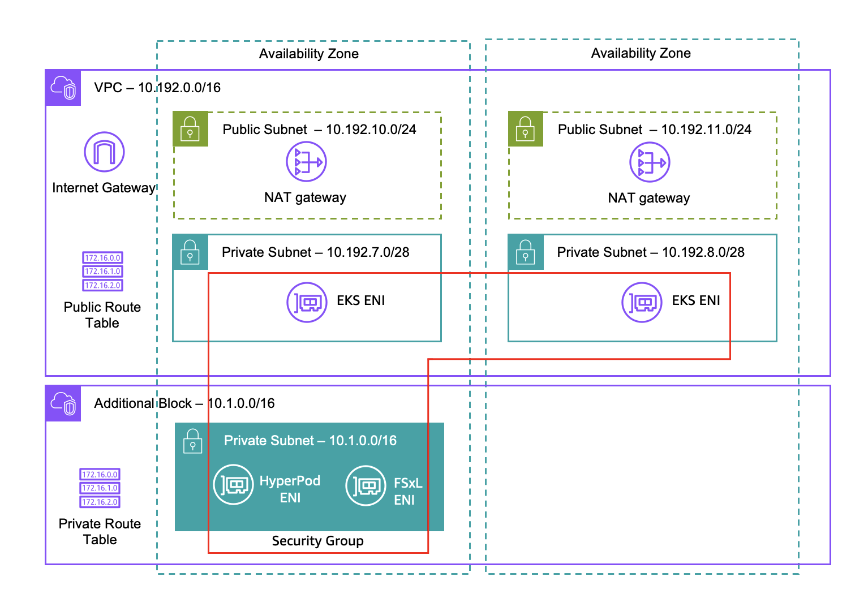The height and width of the screenshot is (611, 868).
Task: Select the EKS ENI icon in subnet 10.192.7.0/28
Action: (x=307, y=302)
